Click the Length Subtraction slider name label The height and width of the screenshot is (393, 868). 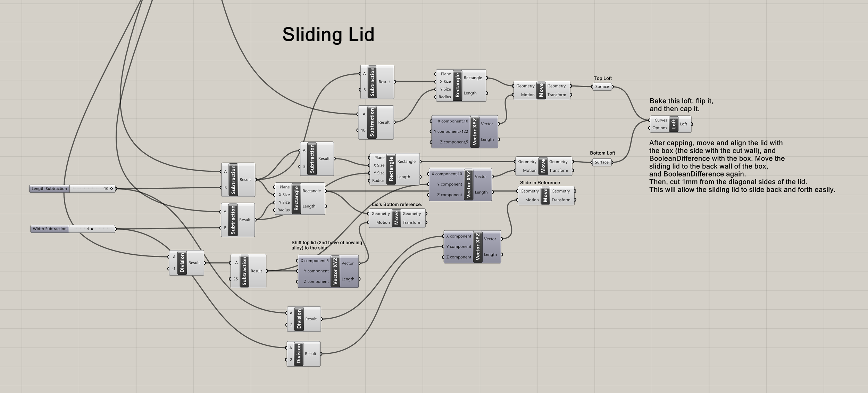point(49,189)
